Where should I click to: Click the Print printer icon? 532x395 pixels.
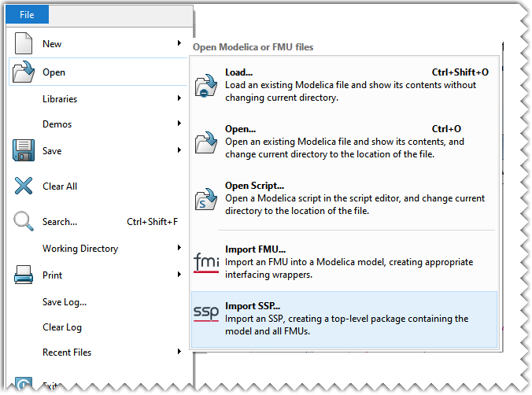(x=24, y=275)
